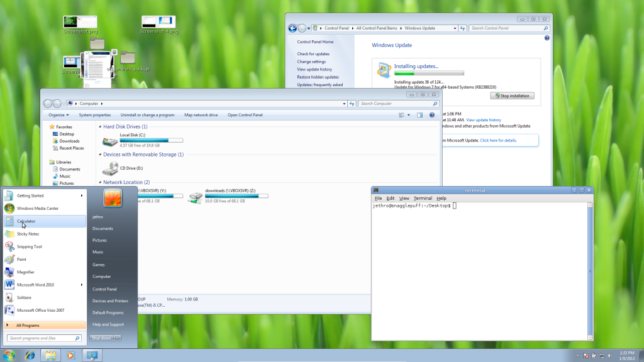Expand Getting Started submenu arrow
The height and width of the screenshot is (362, 644).
tap(82, 196)
